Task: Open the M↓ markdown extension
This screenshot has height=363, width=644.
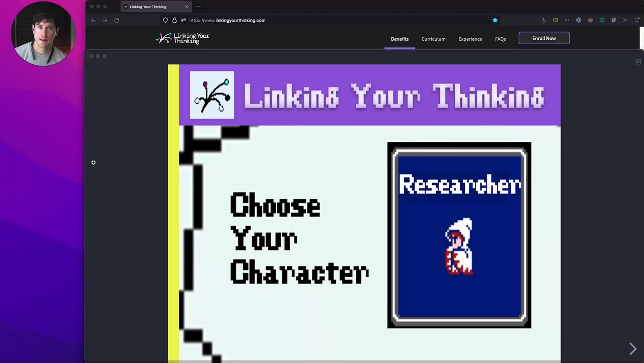Action: 567,20
